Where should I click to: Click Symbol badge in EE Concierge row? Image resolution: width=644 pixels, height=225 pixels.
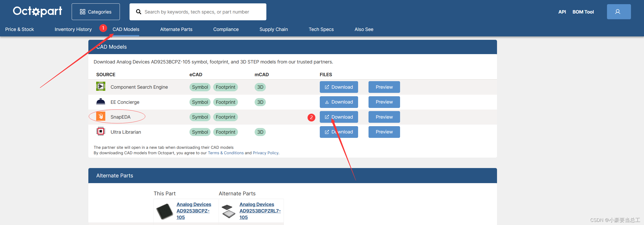coord(200,102)
